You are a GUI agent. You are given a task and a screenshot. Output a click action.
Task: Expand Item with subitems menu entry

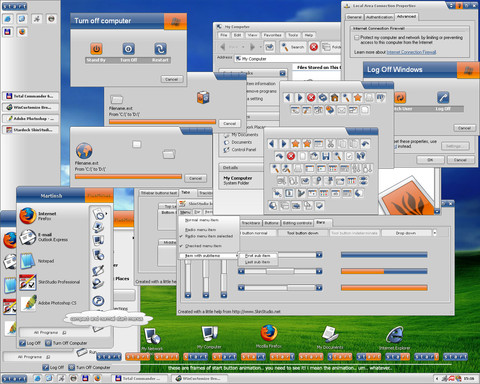[209, 256]
